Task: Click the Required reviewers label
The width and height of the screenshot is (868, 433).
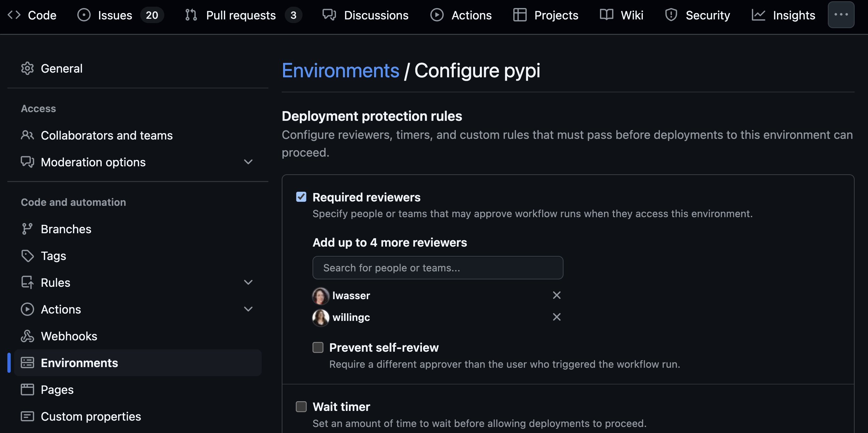Action: 366,197
